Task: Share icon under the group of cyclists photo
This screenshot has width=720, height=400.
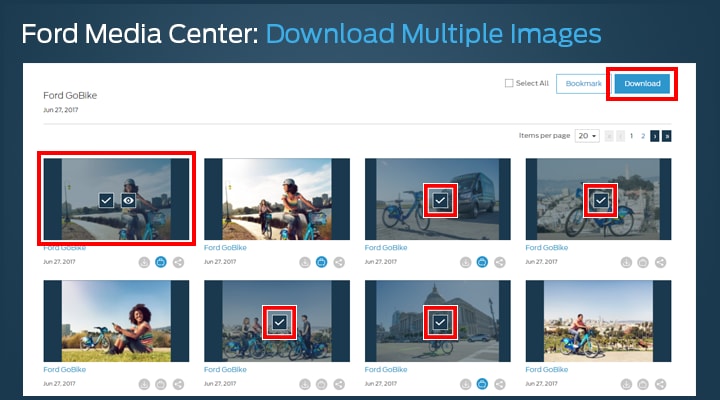Action: pos(339,384)
